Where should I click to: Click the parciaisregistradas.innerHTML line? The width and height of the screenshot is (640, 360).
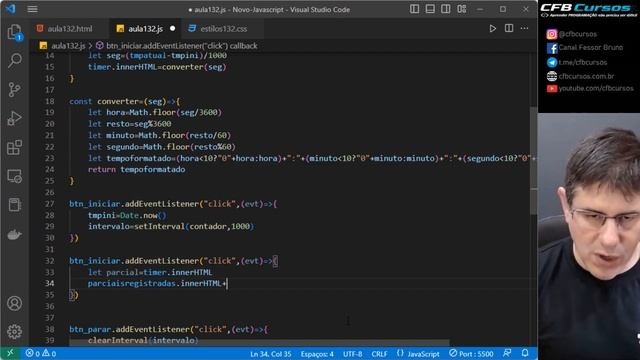157,283
